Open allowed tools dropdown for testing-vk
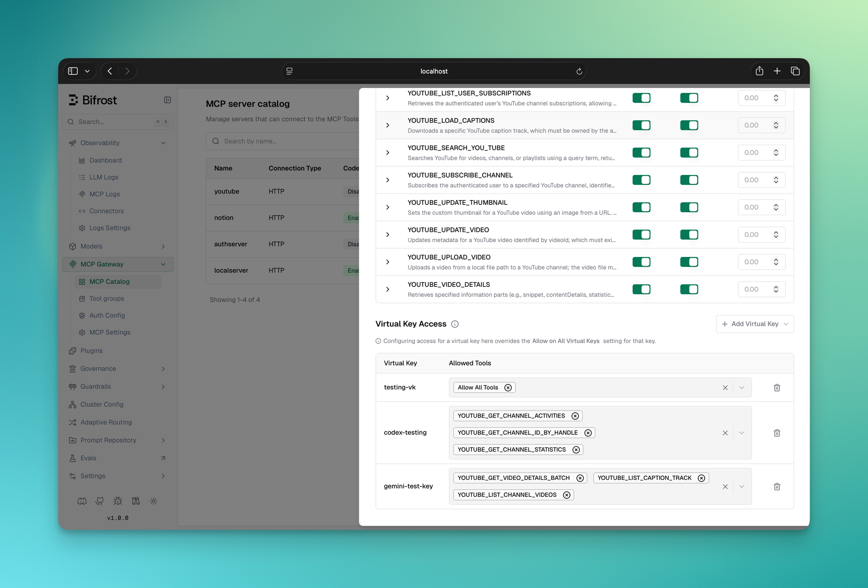Image resolution: width=868 pixels, height=588 pixels. [742, 388]
